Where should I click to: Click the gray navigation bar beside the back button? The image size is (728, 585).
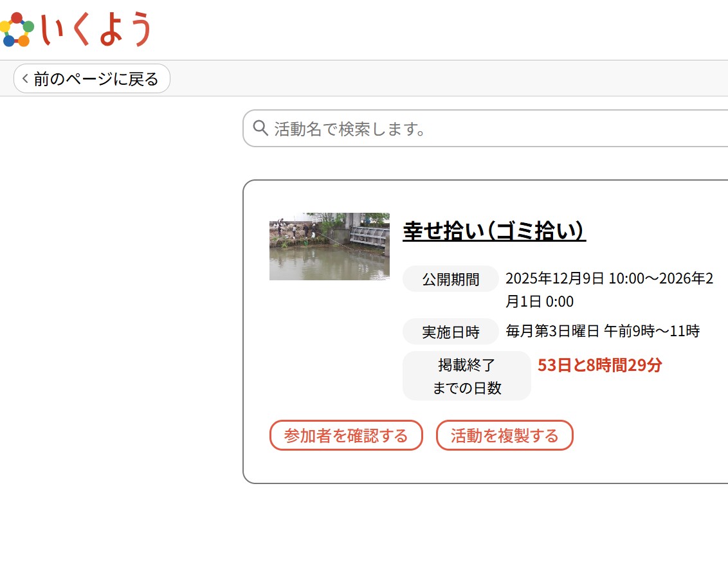click(450, 78)
